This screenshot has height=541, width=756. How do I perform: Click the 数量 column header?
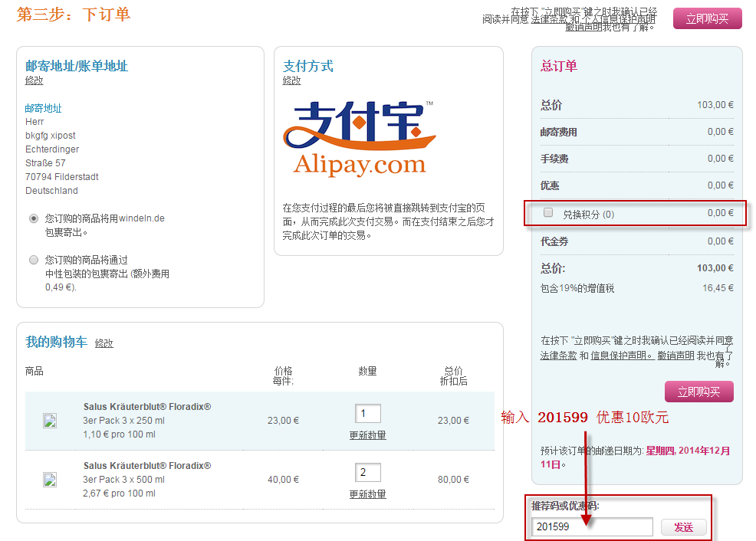click(x=367, y=371)
